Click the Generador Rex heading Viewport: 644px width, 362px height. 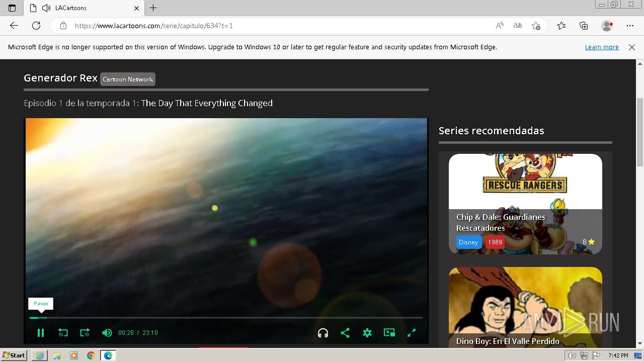pos(60,78)
